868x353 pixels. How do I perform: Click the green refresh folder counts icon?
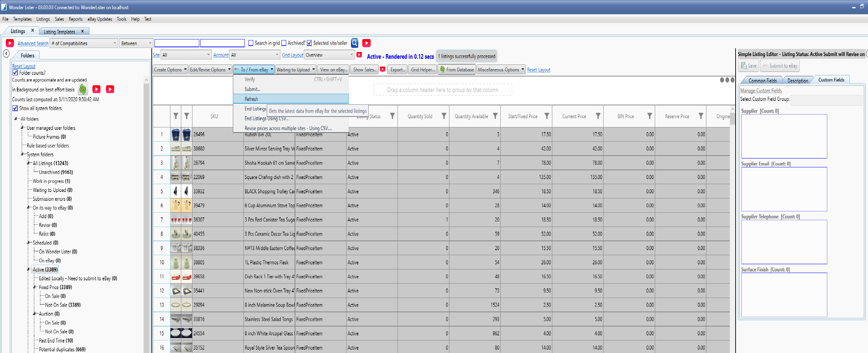pos(83,89)
